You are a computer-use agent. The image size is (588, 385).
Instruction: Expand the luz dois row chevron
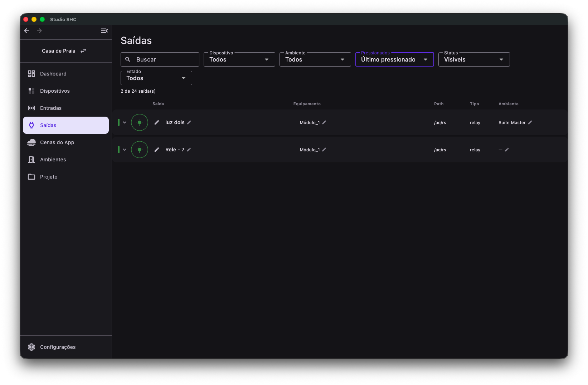[x=125, y=122]
